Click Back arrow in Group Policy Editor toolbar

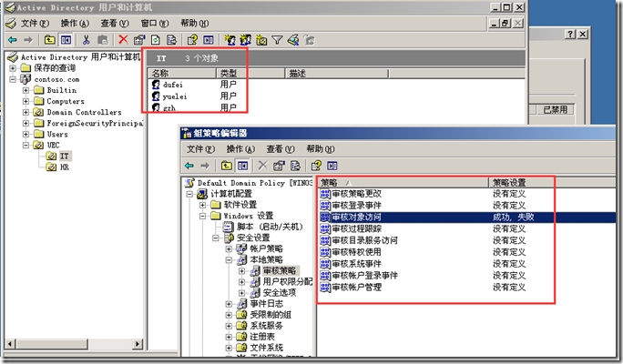pyautogui.click(x=189, y=166)
